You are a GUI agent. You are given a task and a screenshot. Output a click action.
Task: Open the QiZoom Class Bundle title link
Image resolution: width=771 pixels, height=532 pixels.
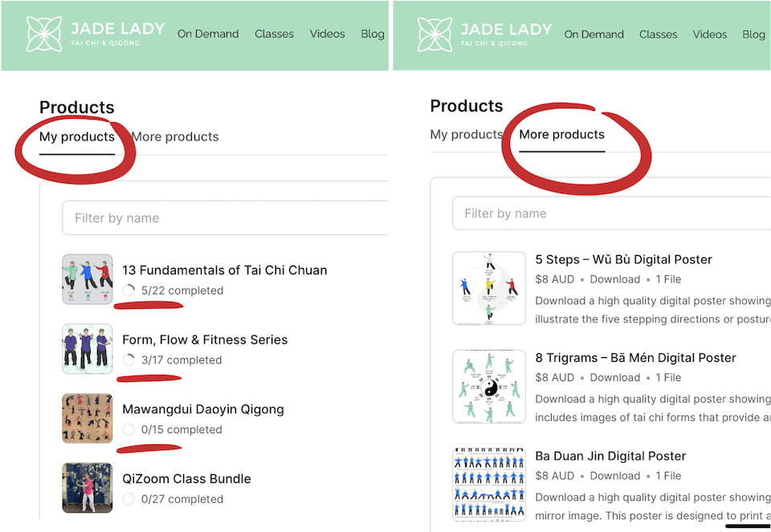(x=186, y=479)
